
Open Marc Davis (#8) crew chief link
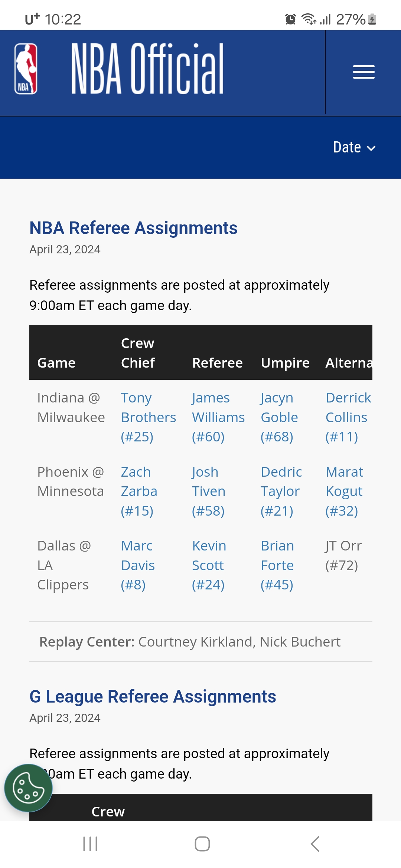(x=137, y=565)
